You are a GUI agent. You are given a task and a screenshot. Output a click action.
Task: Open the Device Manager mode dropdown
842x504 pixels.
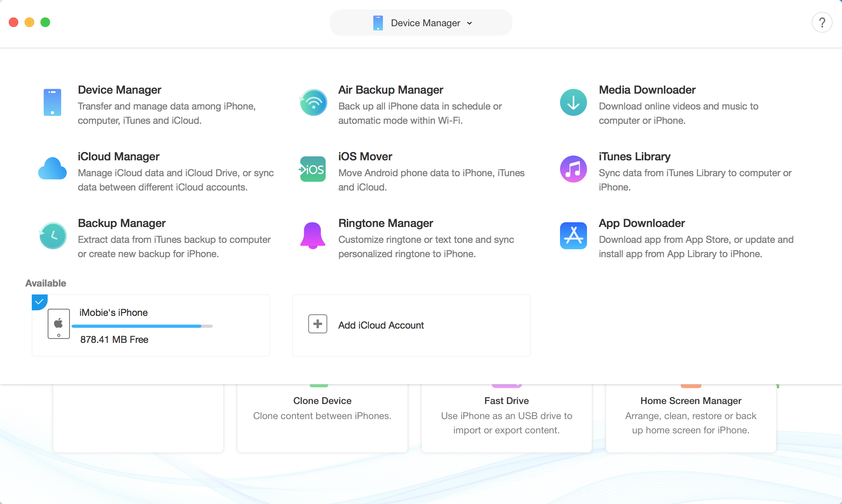421,23
